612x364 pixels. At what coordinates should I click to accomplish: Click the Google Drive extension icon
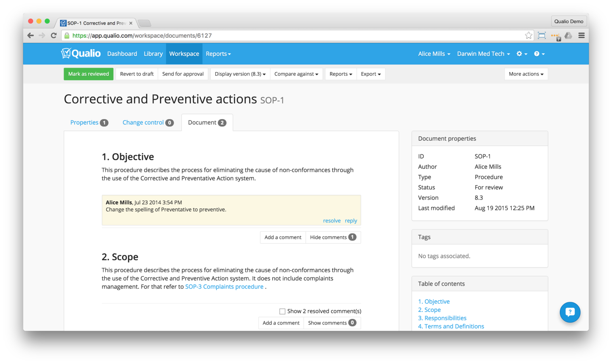click(568, 36)
